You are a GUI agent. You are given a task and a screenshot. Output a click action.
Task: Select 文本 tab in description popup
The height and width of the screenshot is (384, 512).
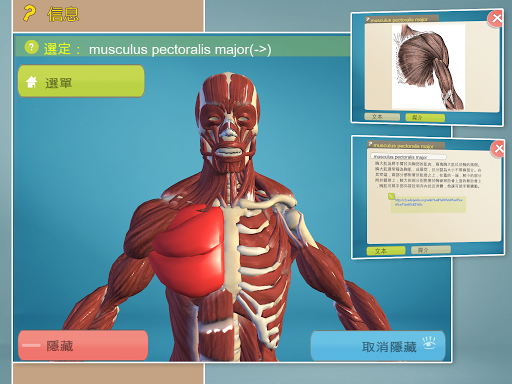click(x=386, y=251)
